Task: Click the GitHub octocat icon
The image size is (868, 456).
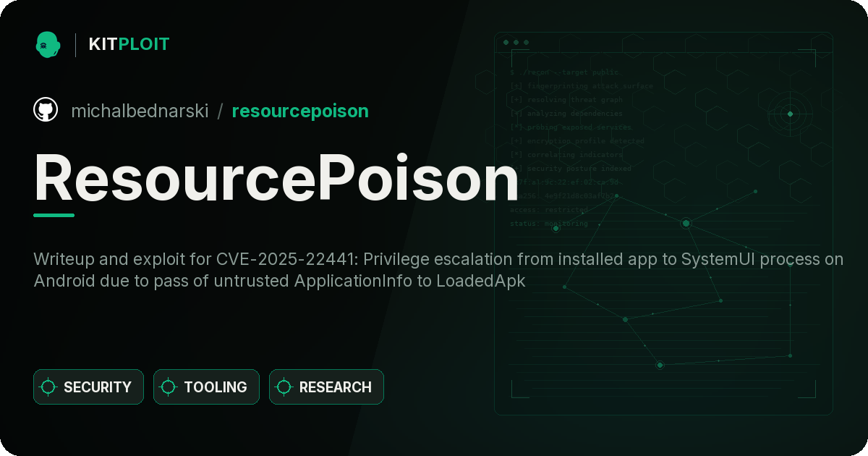Action: pos(46,110)
